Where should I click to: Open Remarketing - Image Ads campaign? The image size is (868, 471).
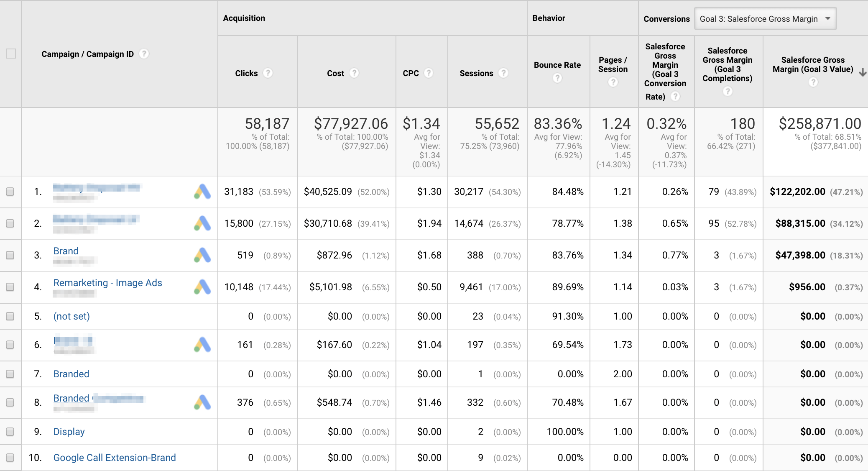click(x=108, y=283)
